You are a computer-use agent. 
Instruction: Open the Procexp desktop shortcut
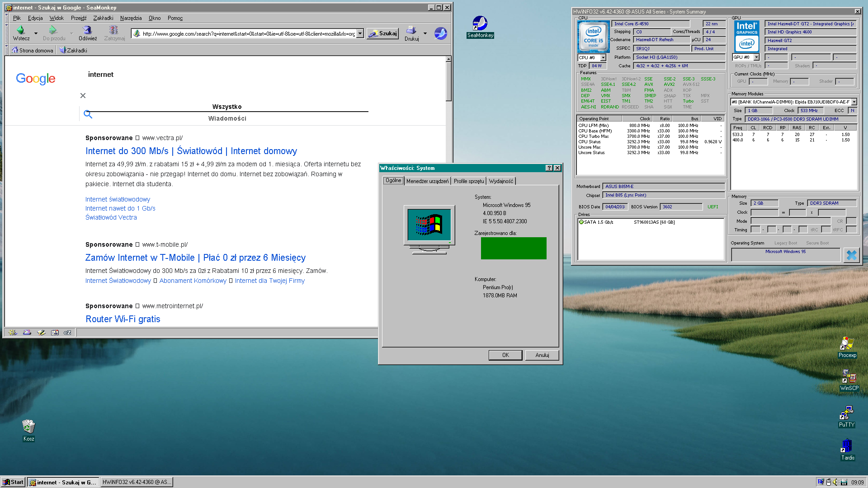[847, 347]
